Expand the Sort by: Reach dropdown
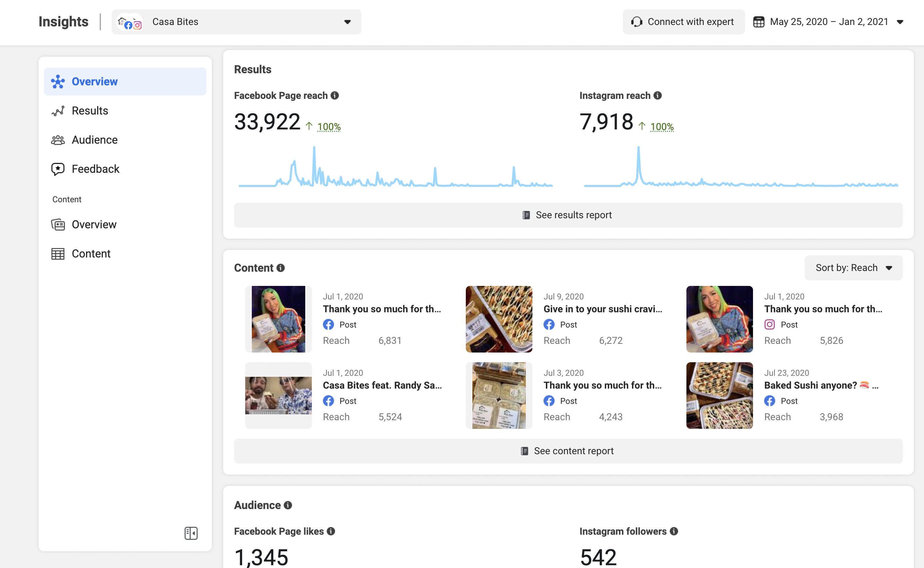The height and width of the screenshot is (568, 924). pyautogui.click(x=853, y=268)
